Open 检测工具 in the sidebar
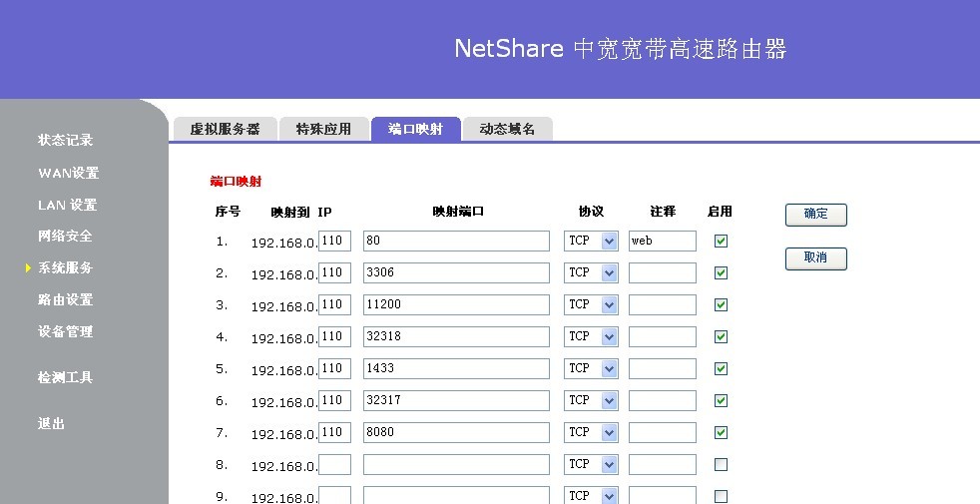 click(65, 377)
